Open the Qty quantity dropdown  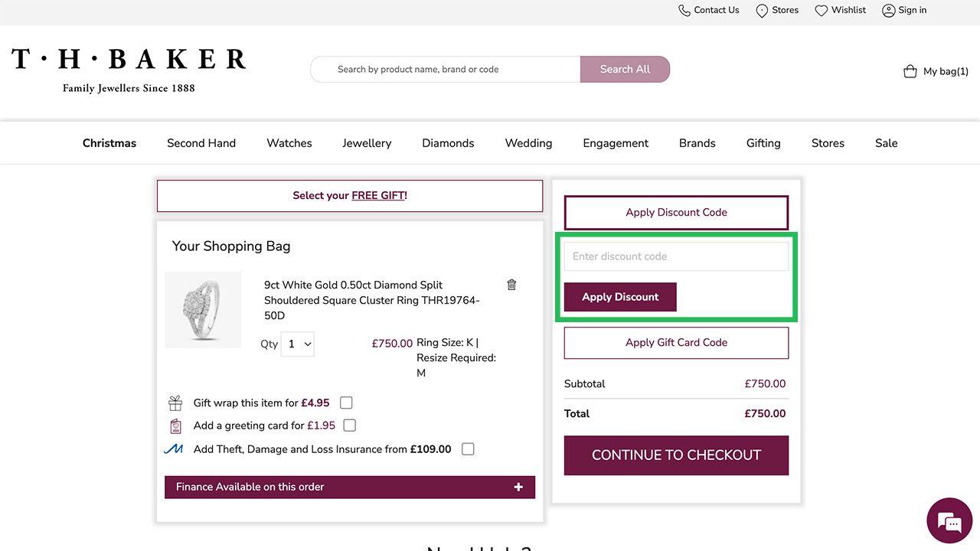pyautogui.click(x=298, y=344)
